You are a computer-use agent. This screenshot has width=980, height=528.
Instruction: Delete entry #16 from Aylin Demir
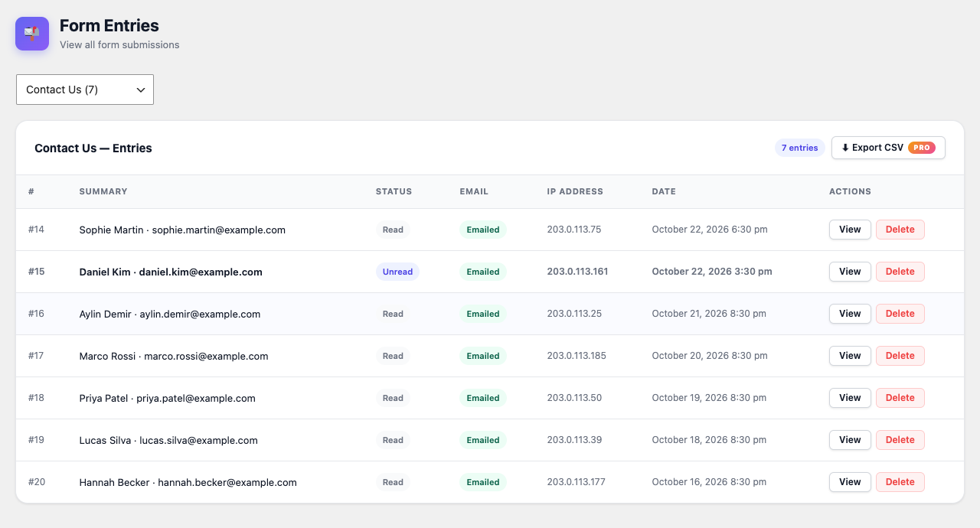tap(900, 314)
